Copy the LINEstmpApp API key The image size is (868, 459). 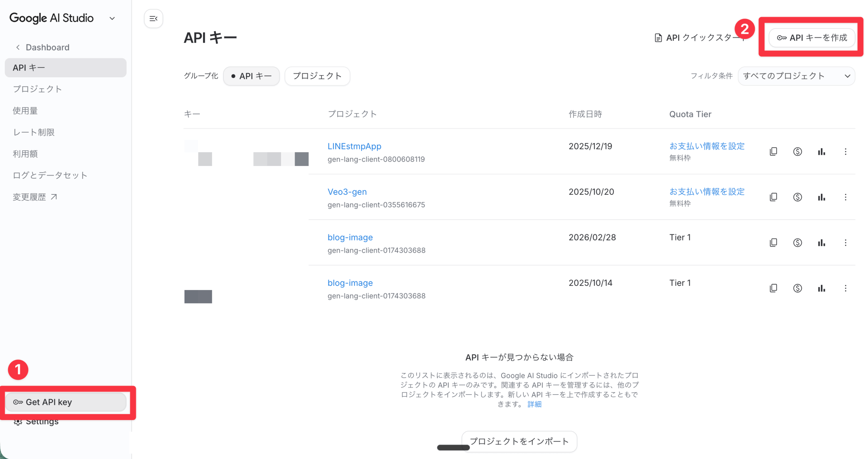coord(773,151)
